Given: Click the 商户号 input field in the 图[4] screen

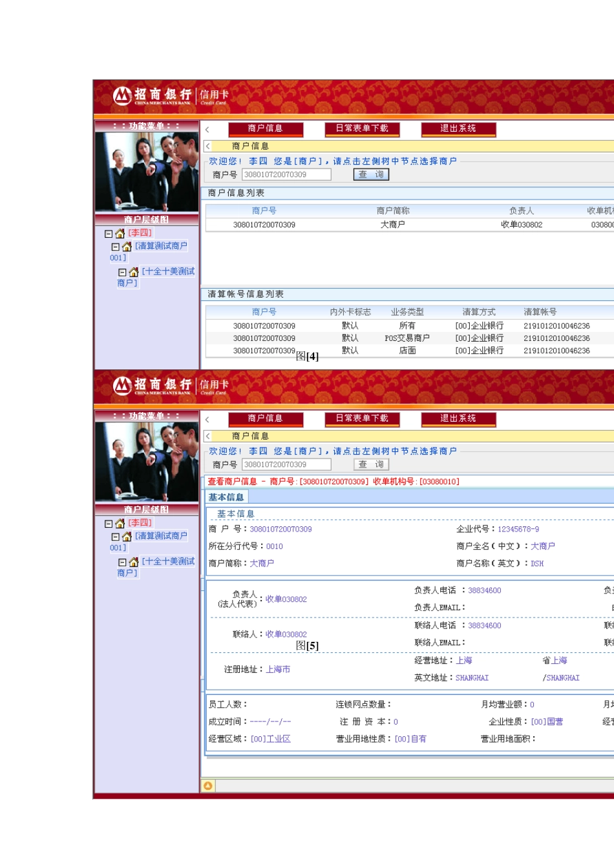Looking at the screenshot, I should [286, 174].
